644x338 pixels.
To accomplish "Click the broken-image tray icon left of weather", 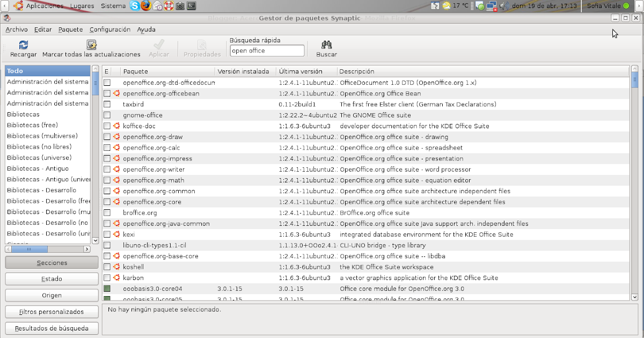I will (435, 6).
